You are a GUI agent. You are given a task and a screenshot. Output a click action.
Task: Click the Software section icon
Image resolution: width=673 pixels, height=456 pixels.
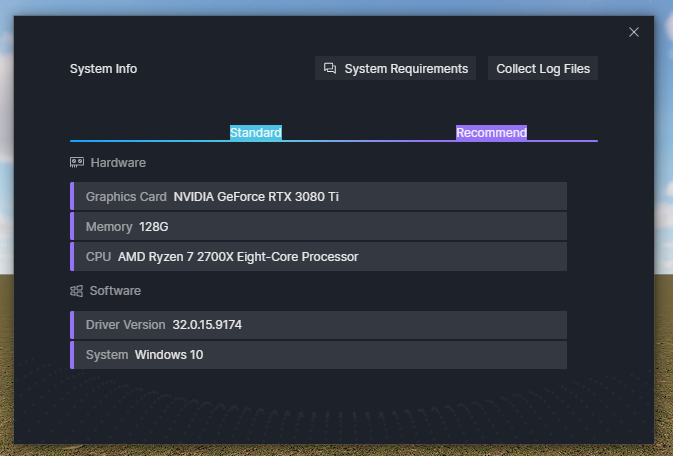77,291
